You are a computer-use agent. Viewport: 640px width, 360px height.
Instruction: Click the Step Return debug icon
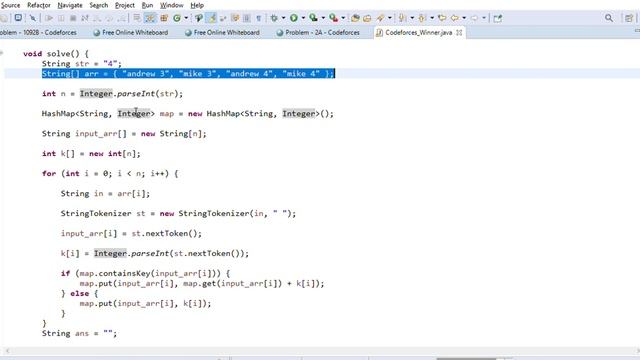[122, 18]
